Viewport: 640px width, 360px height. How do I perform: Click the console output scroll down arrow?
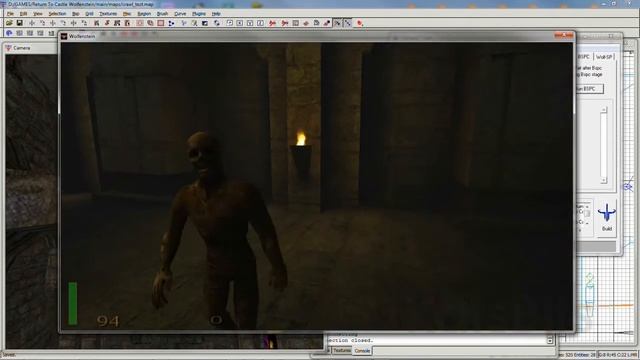pos(550,340)
